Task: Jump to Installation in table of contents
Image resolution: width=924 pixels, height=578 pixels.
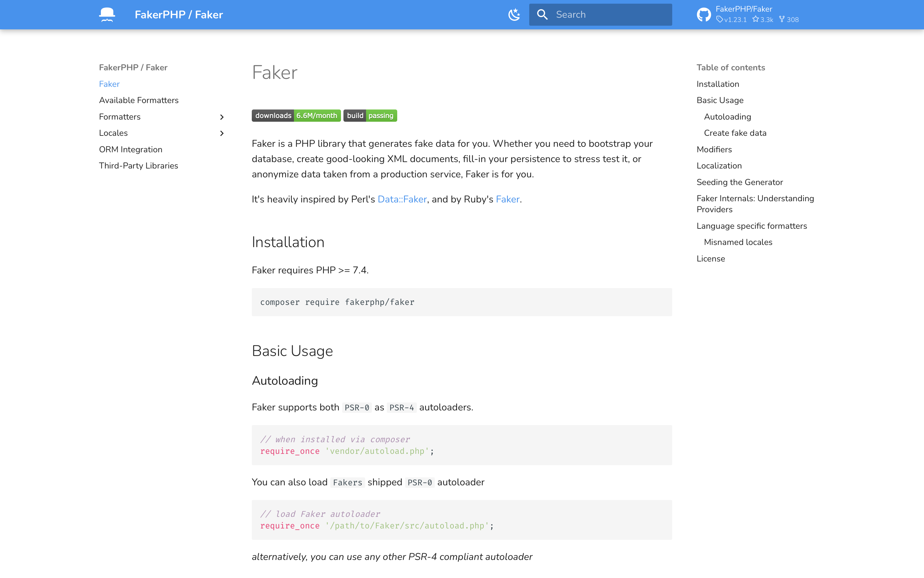Action: [x=717, y=84]
